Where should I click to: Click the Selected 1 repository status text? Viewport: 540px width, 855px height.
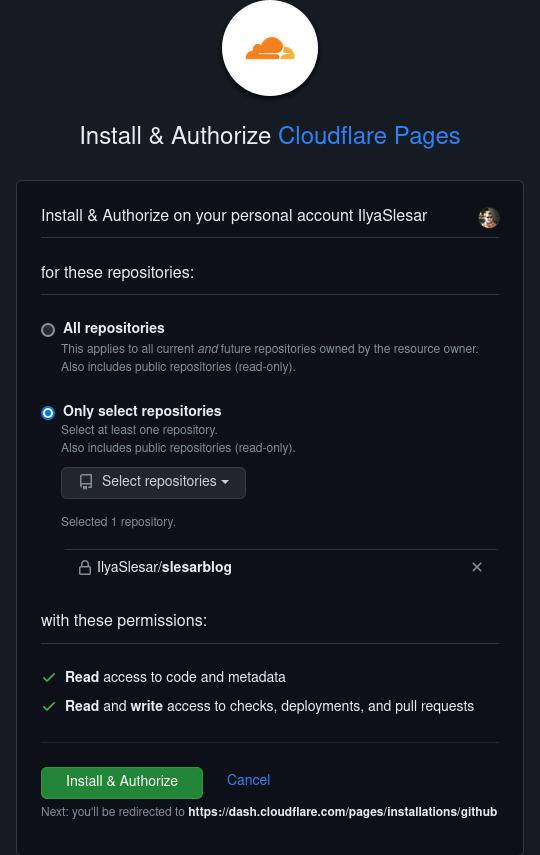pos(118,522)
